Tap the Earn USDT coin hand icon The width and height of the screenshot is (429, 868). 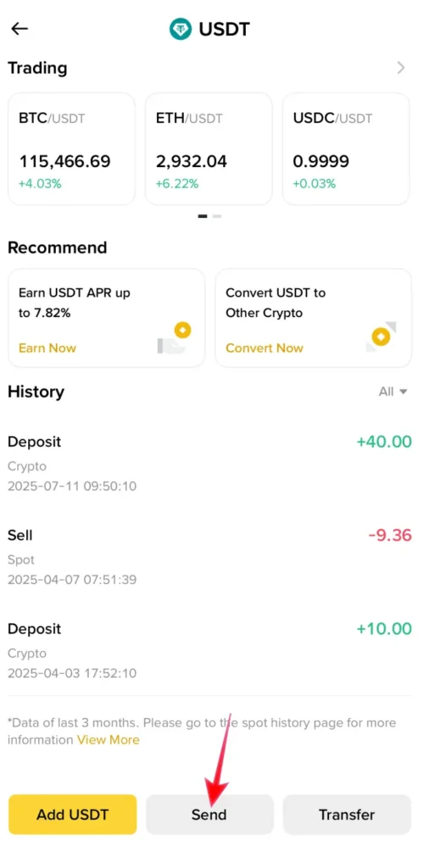(x=174, y=338)
